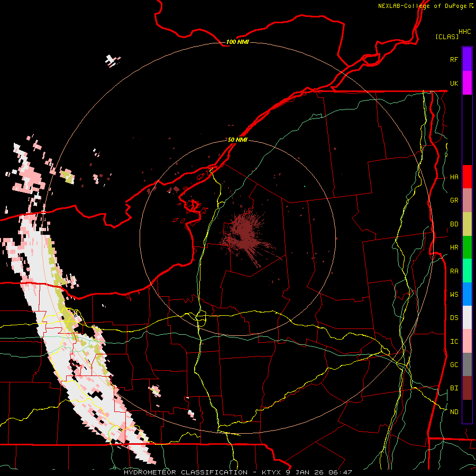This screenshot has width=476, height=476.
Task: Select the BD big drops legend color
Action: point(467,224)
